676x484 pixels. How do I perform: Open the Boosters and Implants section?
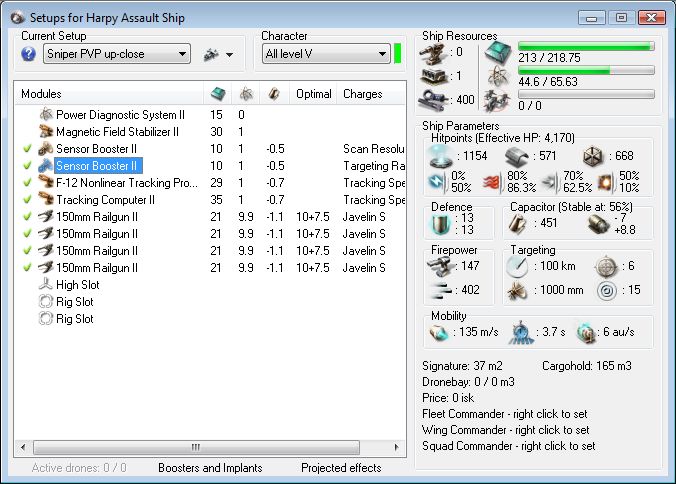click(x=210, y=468)
